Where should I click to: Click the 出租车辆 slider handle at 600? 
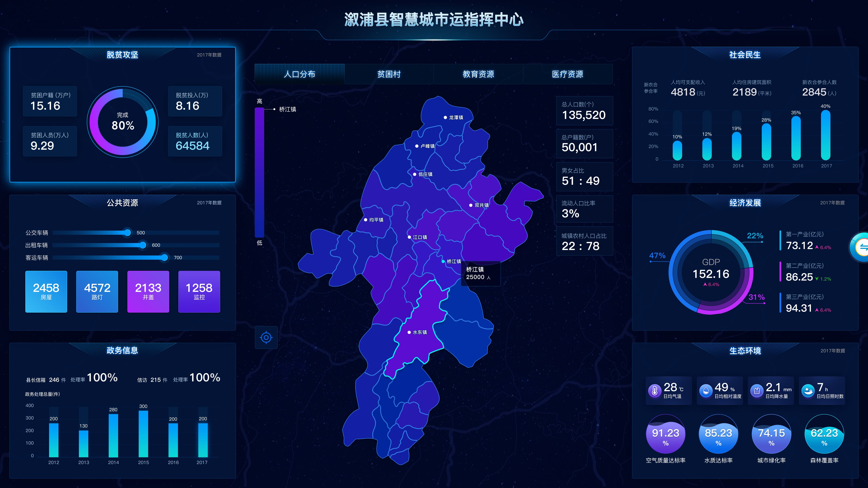pyautogui.click(x=143, y=245)
